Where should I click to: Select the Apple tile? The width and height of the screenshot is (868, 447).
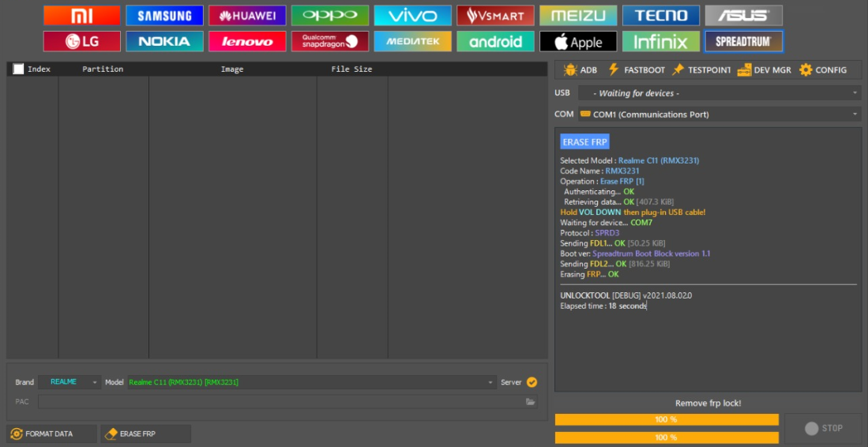[578, 42]
